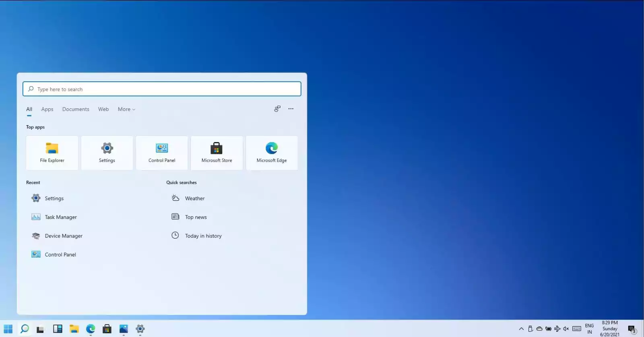Launch Control Panel tile in Top apps

click(162, 153)
